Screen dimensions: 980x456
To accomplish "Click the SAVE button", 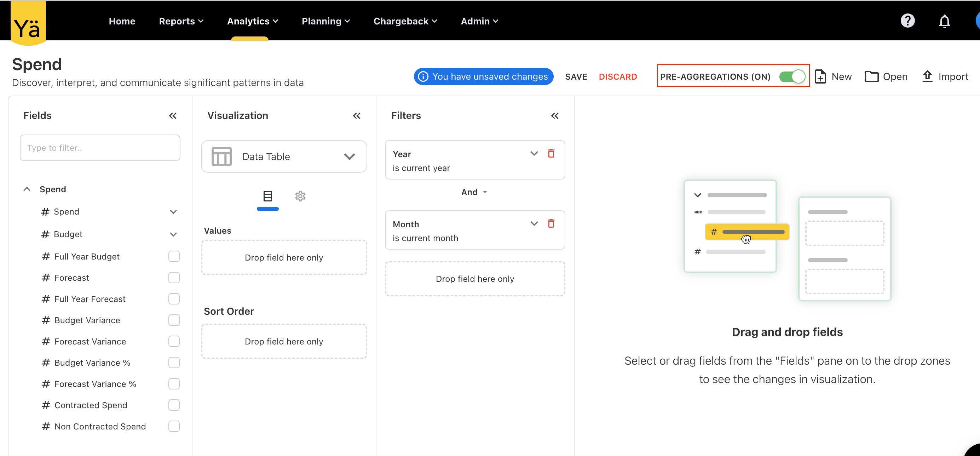I will tap(576, 76).
